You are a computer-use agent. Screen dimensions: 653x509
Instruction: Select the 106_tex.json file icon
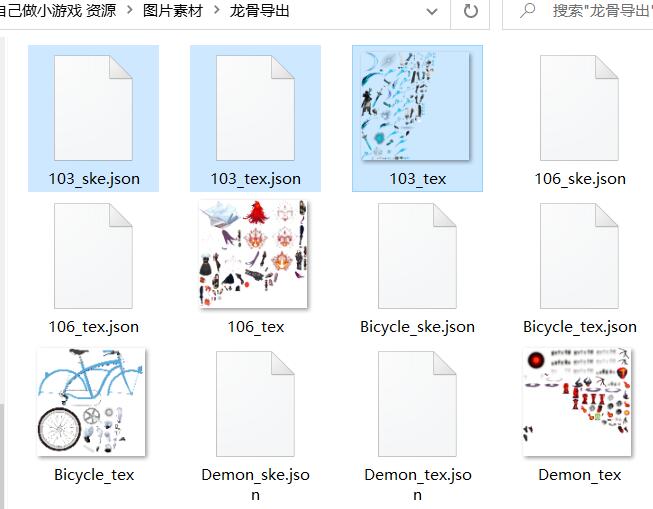[x=93, y=256]
